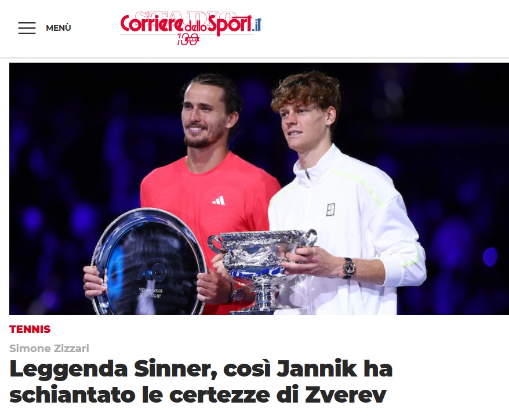Click the Nike logo on white jacket

[330, 209]
